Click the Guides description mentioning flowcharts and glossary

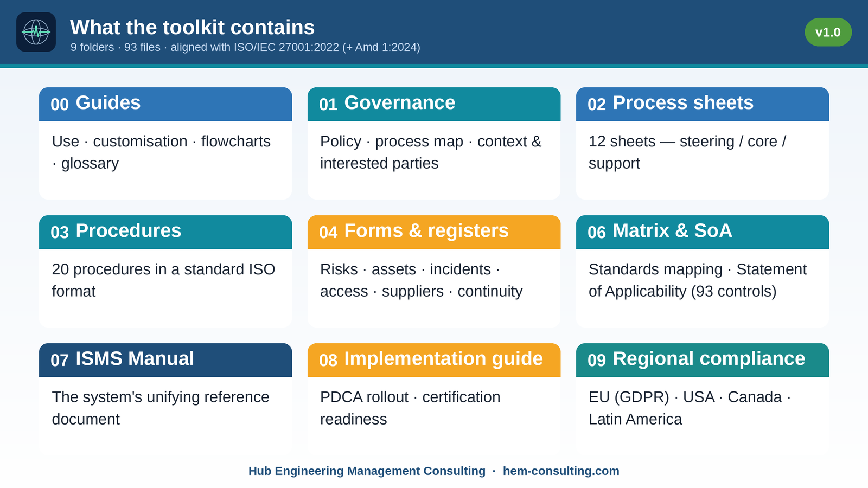pyautogui.click(x=161, y=152)
